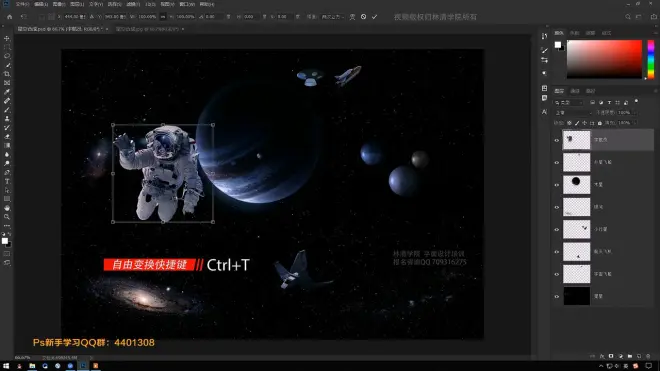Click the rainbow hue slider strip
Image resolution: width=660 pixels, height=371 pixels.
[651, 59]
